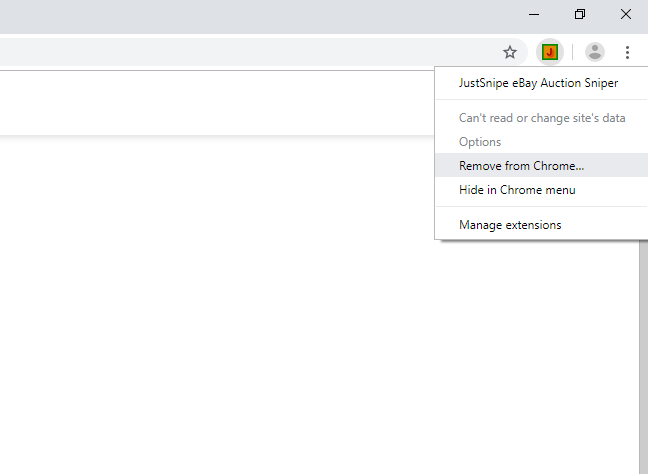Open Chrome's three-dot menu
This screenshot has width=648, height=474.
pos(627,52)
